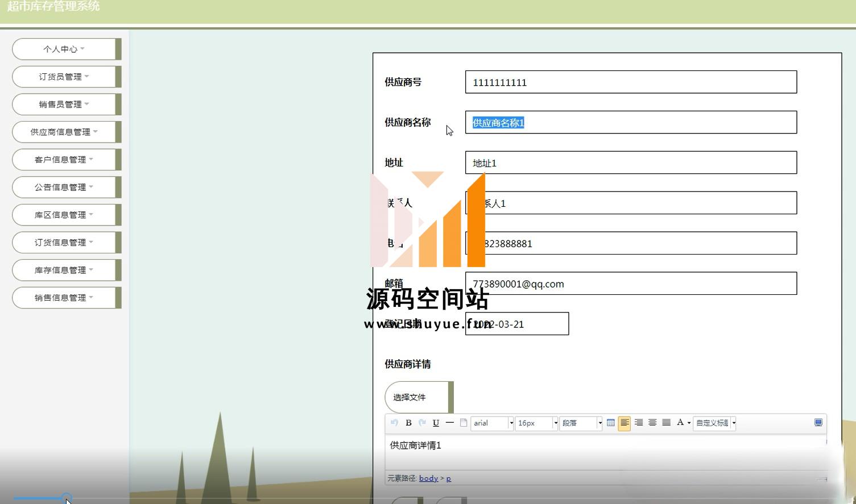Click the contact person input field
This screenshot has height=504, width=856.
pyautogui.click(x=631, y=203)
